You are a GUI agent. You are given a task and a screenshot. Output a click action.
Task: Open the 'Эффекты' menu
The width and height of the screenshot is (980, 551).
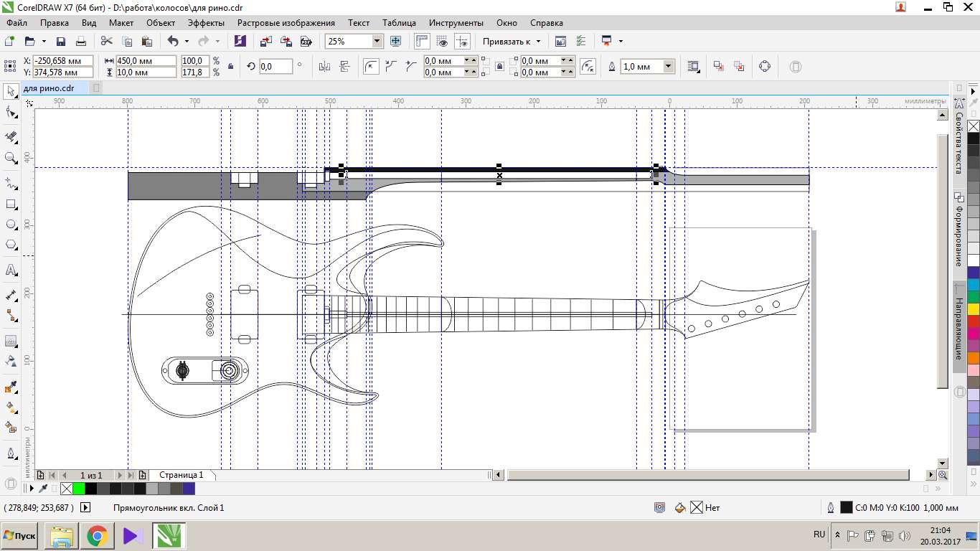(x=205, y=23)
